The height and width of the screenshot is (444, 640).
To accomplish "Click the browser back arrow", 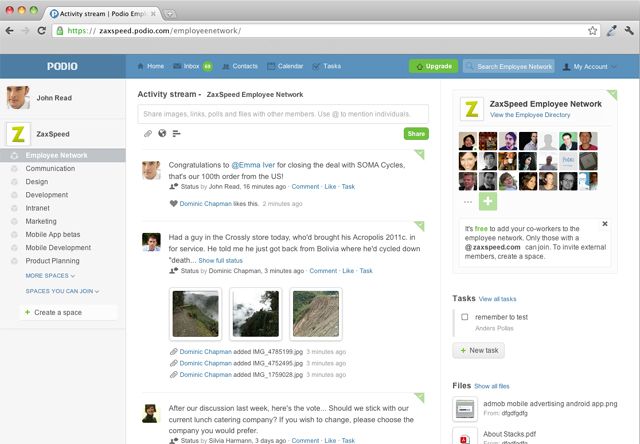I will [x=9, y=31].
